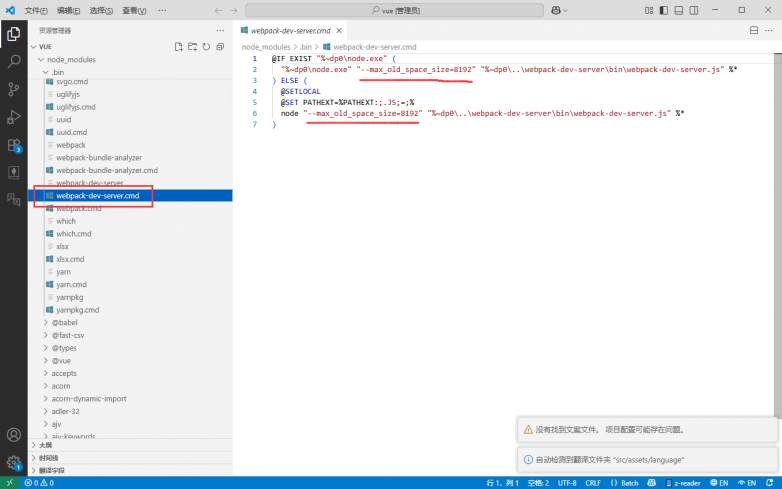Viewport: 782px width, 489px height.
Task: Open yarn.cmd file in explorer tree
Action: click(71, 284)
